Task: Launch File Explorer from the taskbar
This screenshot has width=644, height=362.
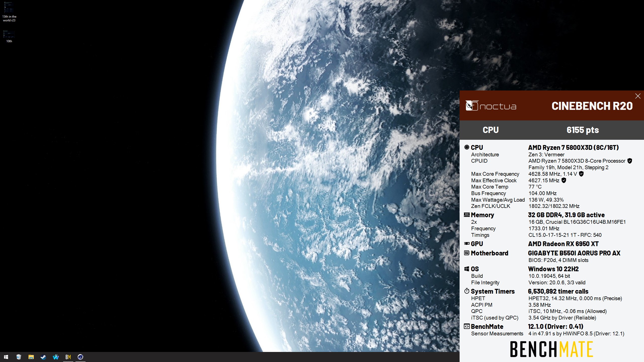Action: 31,357
